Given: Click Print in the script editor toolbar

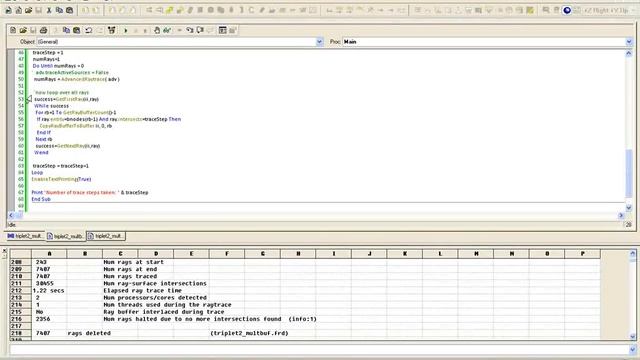Looking at the screenshot, I should pos(43,31).
